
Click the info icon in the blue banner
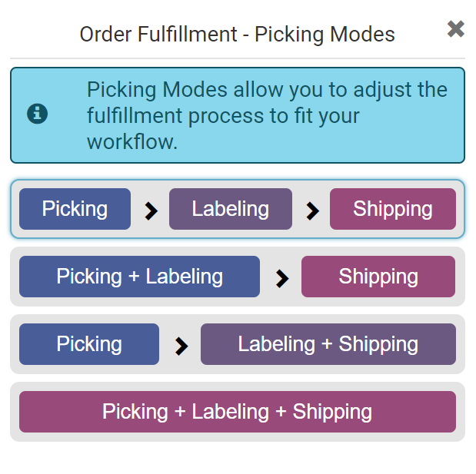(x=37, y=114)
